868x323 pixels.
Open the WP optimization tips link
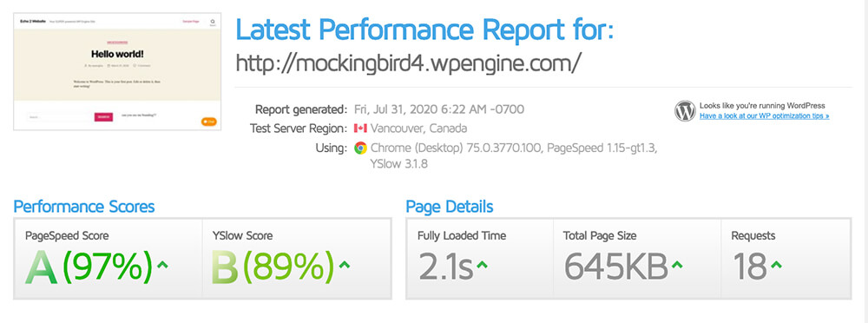[x=764, y=116]
